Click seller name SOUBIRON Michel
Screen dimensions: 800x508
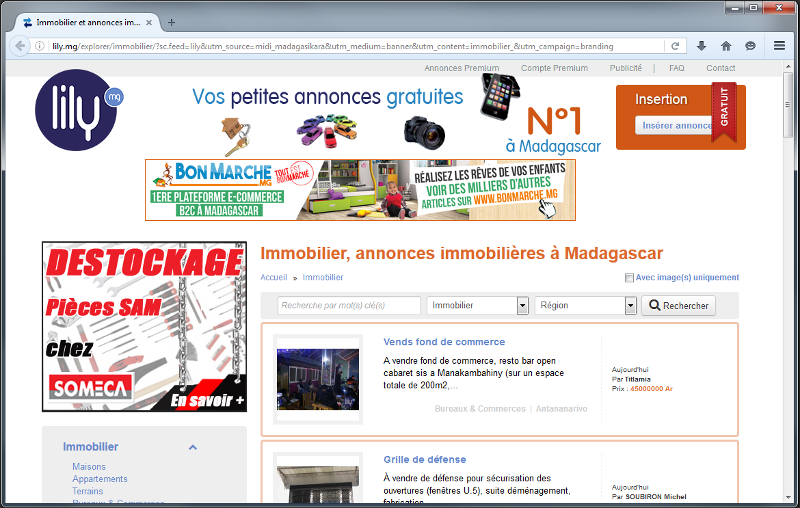(x=656, y=497)
